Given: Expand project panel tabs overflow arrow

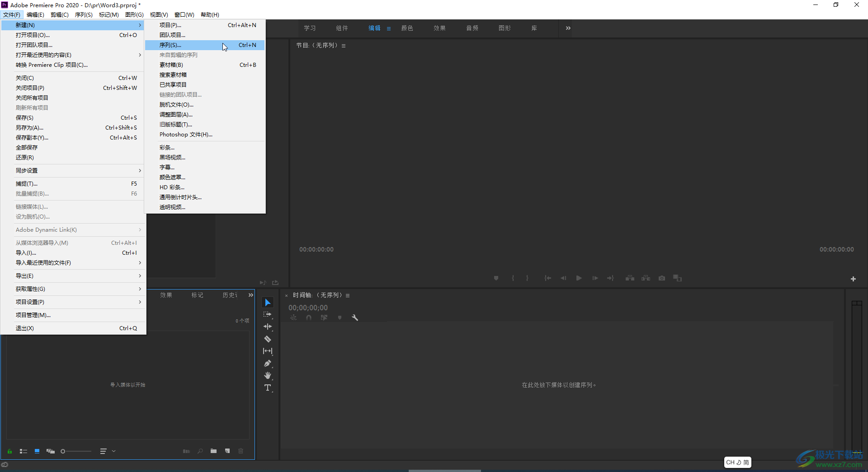Looking at the screenshot, I should pyautogui.click(x=251, y=295).
